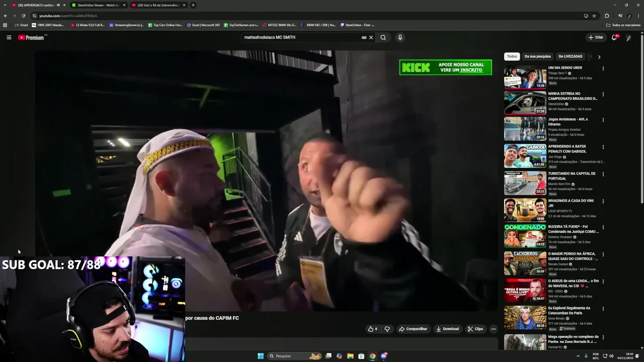Screen dimensions: 644x362
Task: Open options for TURISTANDO NA CAPITAL DE PORTUGAL
Action: [x=603, y=174]
